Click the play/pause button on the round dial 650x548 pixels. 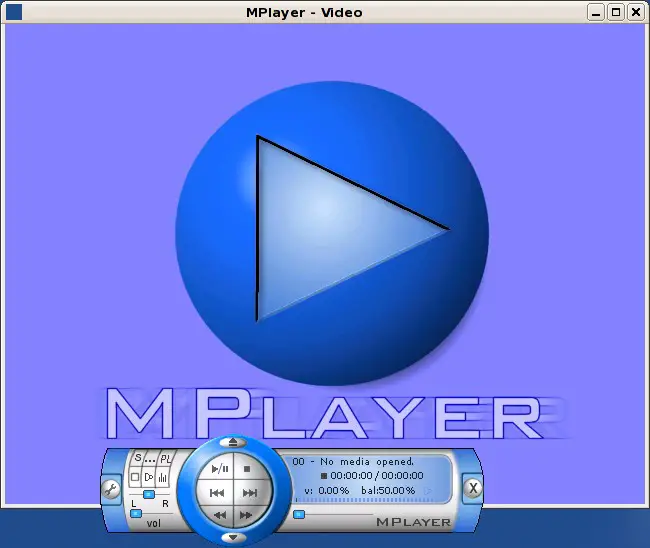pos(220,468)
